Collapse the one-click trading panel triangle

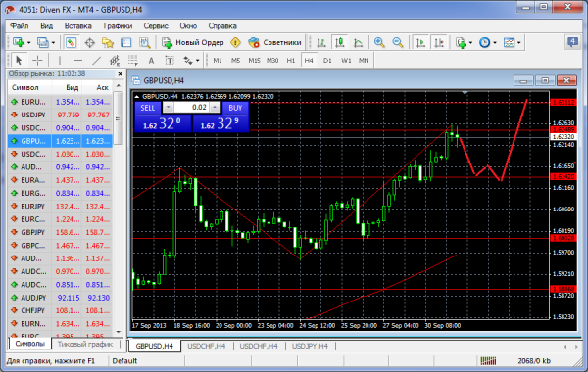click(x=137, y=97)
